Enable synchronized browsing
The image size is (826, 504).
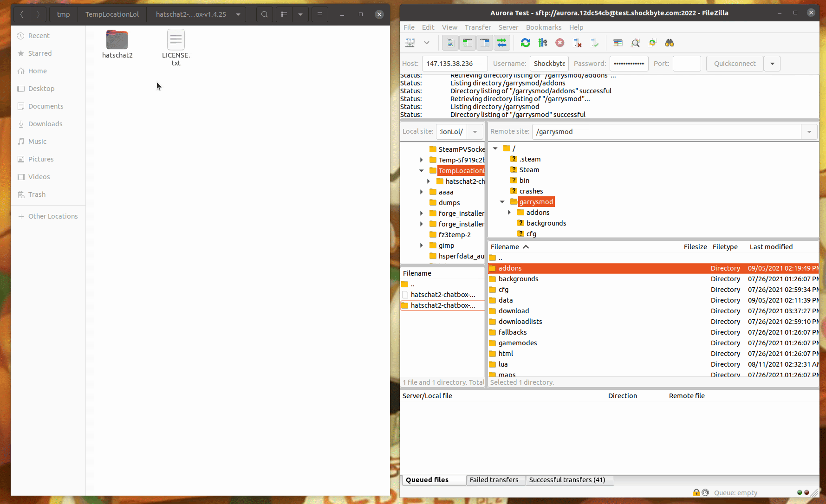point(652,43)
